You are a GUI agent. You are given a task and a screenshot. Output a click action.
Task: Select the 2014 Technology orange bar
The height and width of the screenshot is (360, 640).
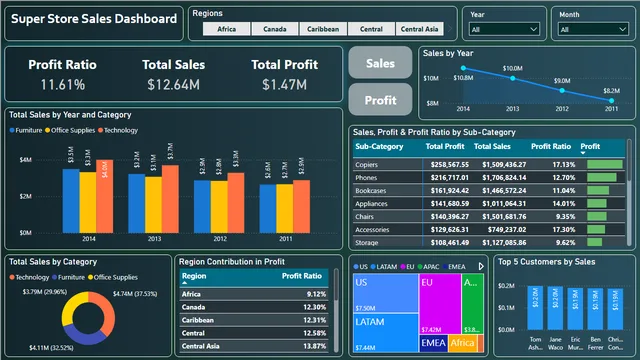(104, 196)
